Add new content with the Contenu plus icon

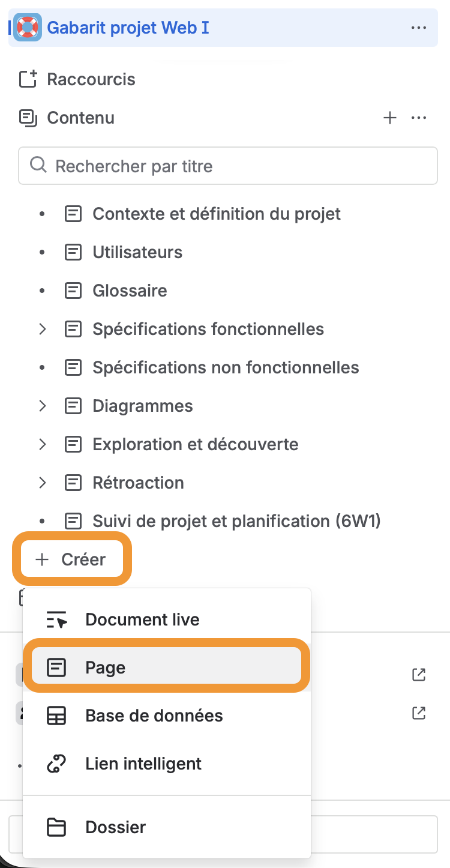tap(390, 118)
